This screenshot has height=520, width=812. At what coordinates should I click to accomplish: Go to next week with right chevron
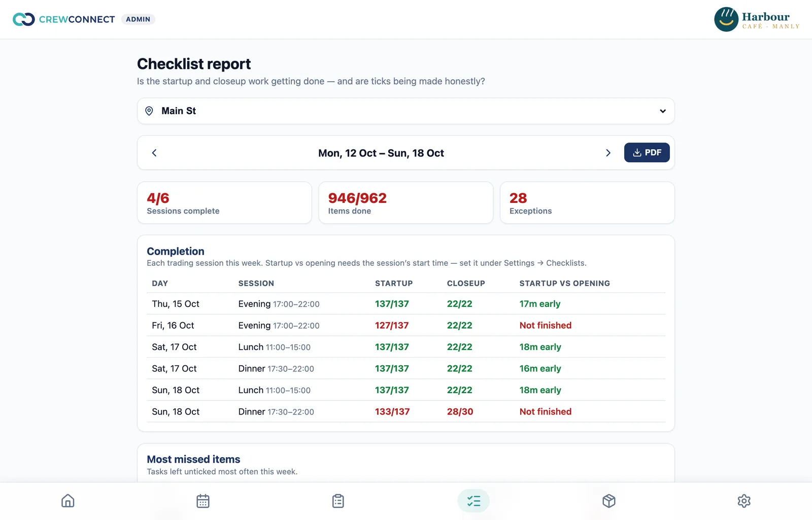[608, 153]
